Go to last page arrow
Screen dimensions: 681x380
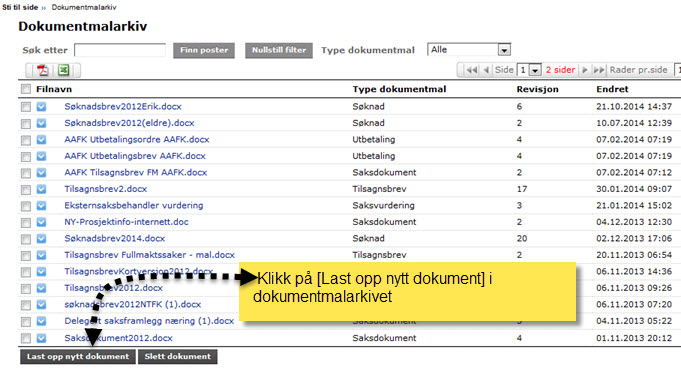point(599,70)
